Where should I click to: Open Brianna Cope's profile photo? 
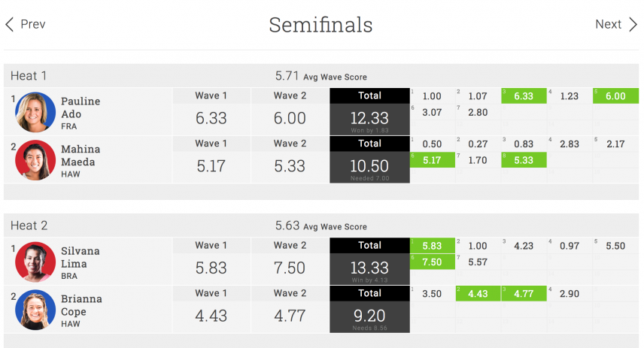coord(35,310)
